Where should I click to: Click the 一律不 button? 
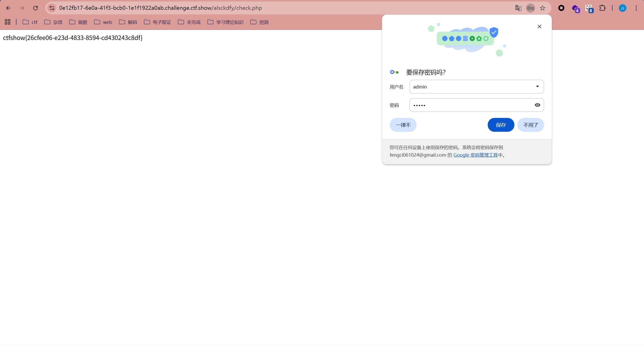(x=403, y=125)
